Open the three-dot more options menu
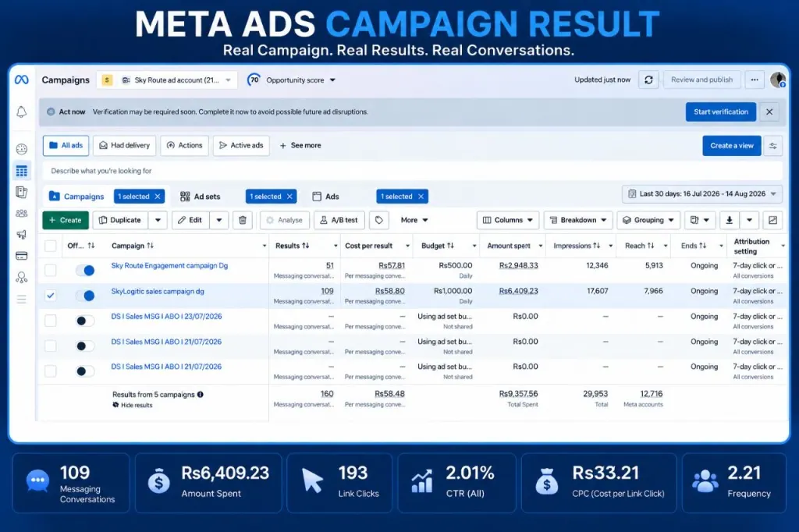The width and height of the screenshot is (799, 532). [x=755, y=80]
